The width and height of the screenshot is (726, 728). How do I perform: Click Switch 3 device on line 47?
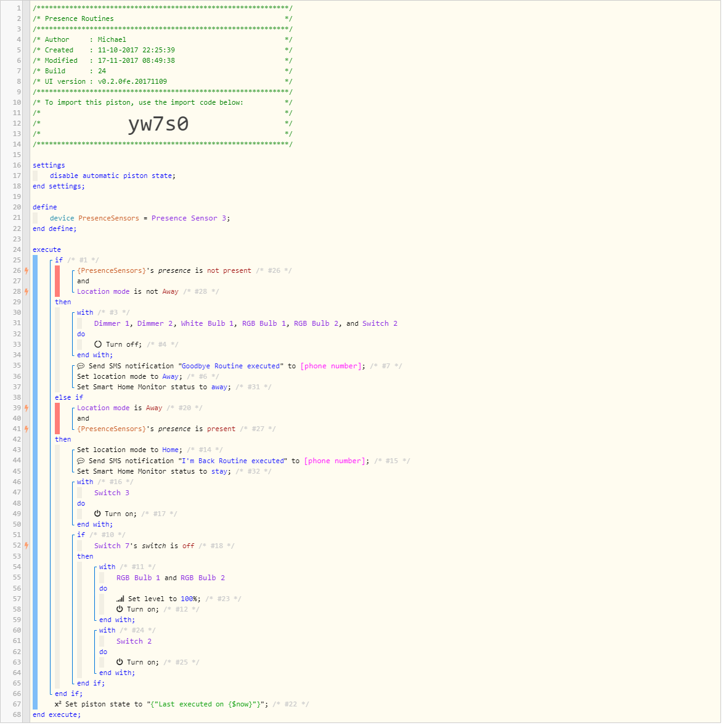point(112,494)
